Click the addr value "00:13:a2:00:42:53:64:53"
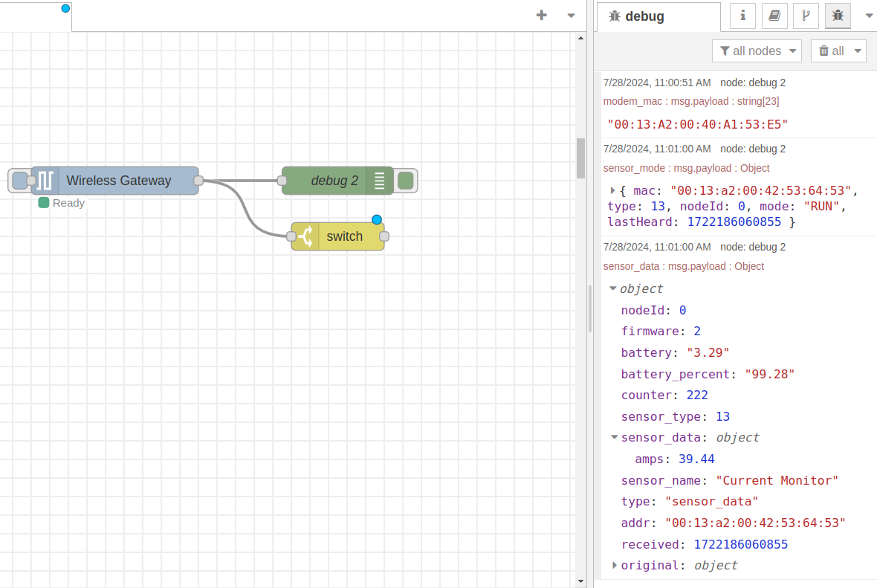This screenshot has height=588, width=877. click(755, 523)
